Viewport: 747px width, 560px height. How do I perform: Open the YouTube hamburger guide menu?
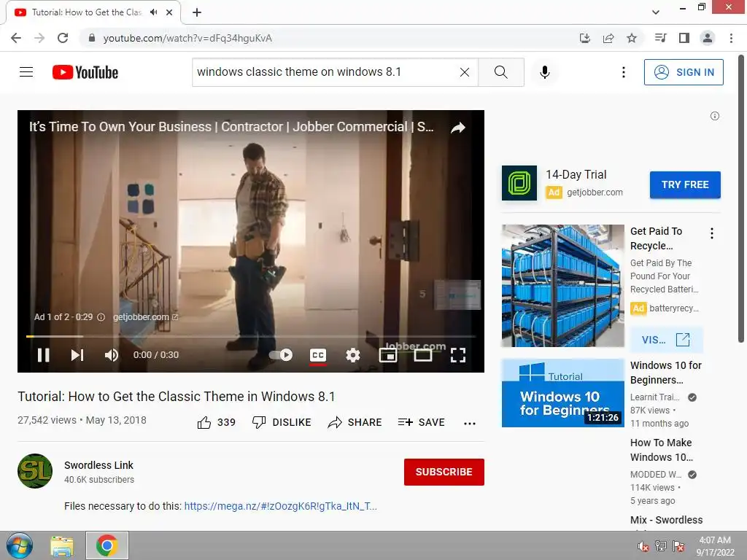pyautogui.click(x=26, y=72)
